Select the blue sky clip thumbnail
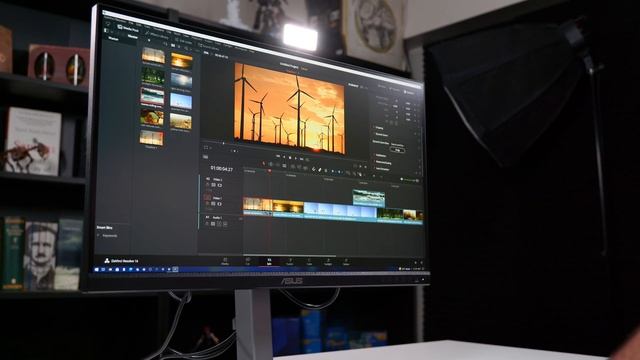 (181, 101)
